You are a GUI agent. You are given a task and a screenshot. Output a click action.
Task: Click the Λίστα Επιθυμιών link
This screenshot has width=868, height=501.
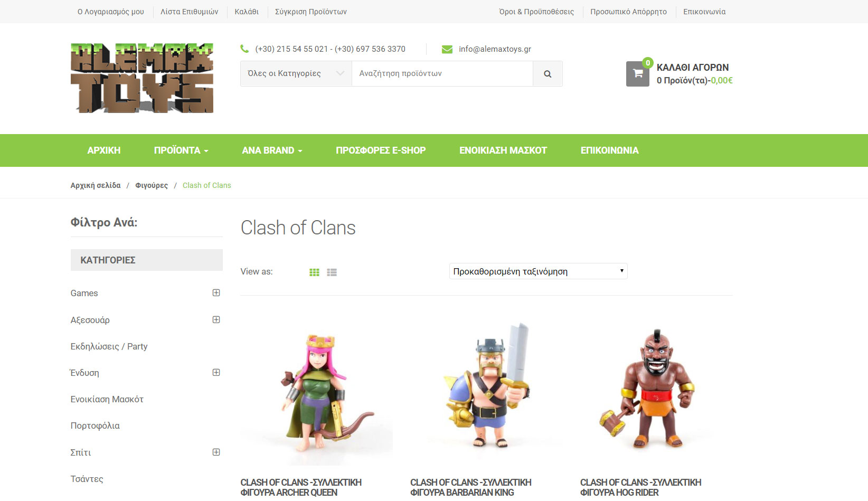coord(190,12)
